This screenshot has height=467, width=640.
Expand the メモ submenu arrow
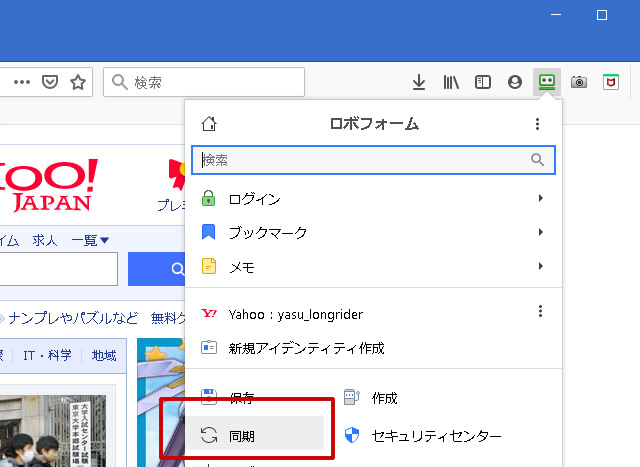coord(540,266)
